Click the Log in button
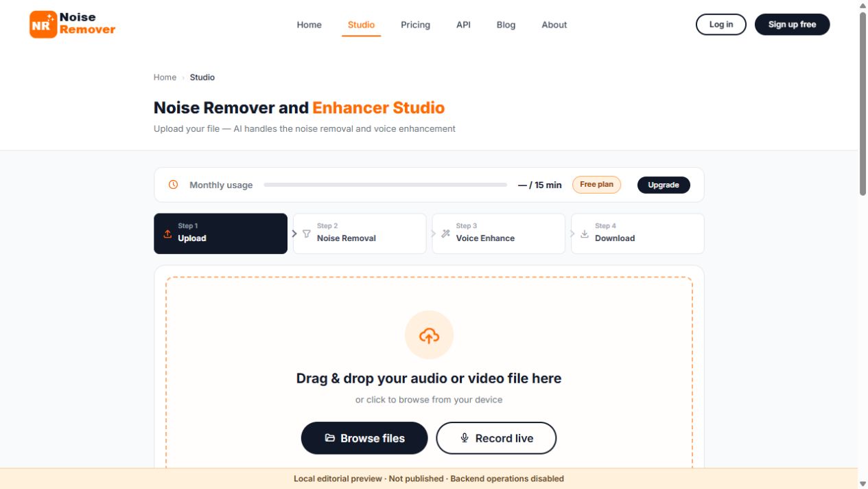Screen dimensions: 868x489 [x=720, y=24]
